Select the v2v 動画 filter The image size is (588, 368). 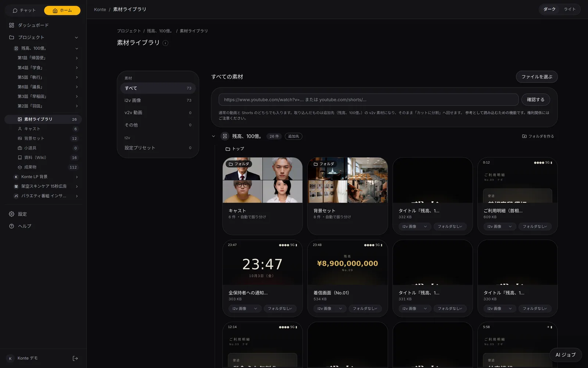pos(158,113)
